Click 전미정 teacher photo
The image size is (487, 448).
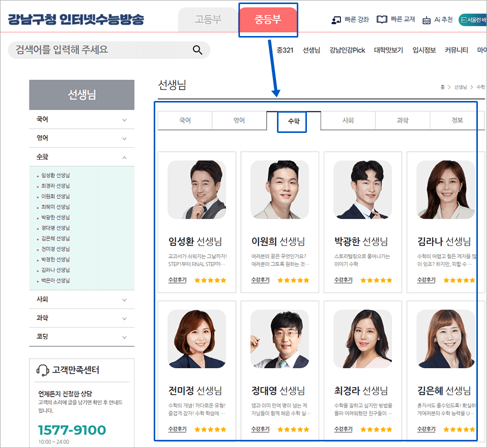[197, 338]
